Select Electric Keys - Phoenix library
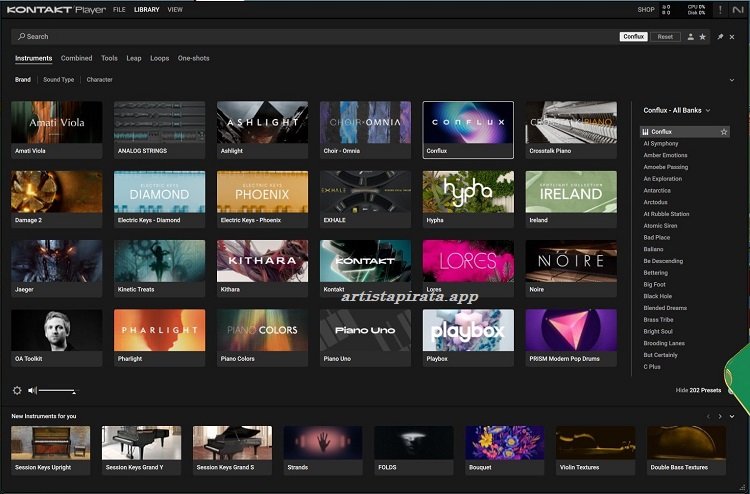Screen dimensions: 750x494 pyautogui.click(x=262, y=199)
